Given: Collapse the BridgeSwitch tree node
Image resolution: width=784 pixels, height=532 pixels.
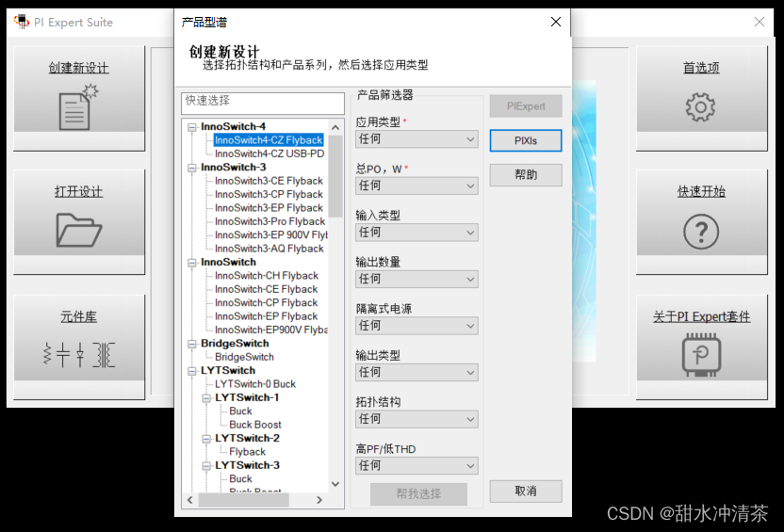Looking at the screenshot, I should 191,345.
